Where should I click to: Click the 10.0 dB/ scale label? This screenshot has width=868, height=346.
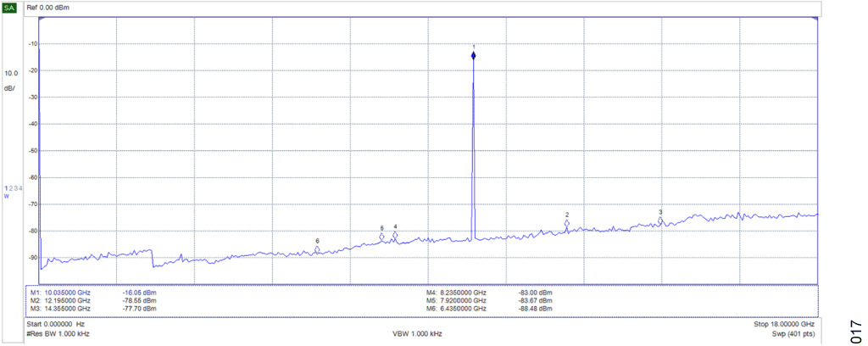[10, 81]
